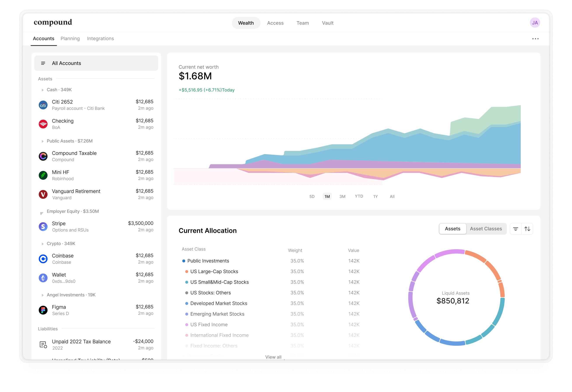Expand the Cash accounts group
Screen dimensions: 572x392
tap(42, 90)
